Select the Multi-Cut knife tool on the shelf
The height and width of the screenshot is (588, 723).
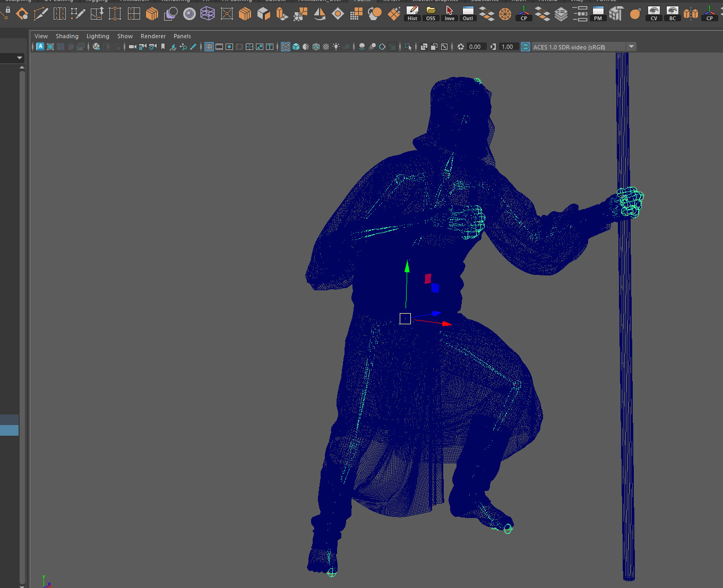[41, 14]
